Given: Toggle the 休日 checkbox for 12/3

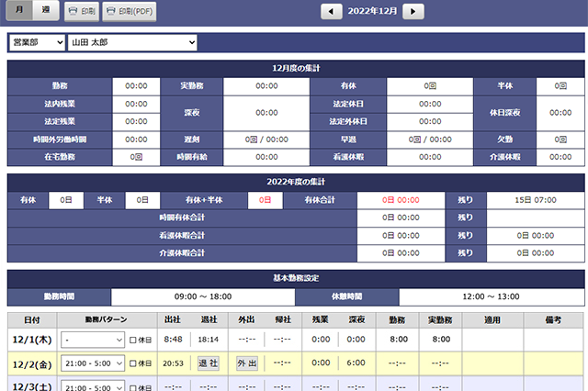Looking at the screenshot, I should click(134, 385).
